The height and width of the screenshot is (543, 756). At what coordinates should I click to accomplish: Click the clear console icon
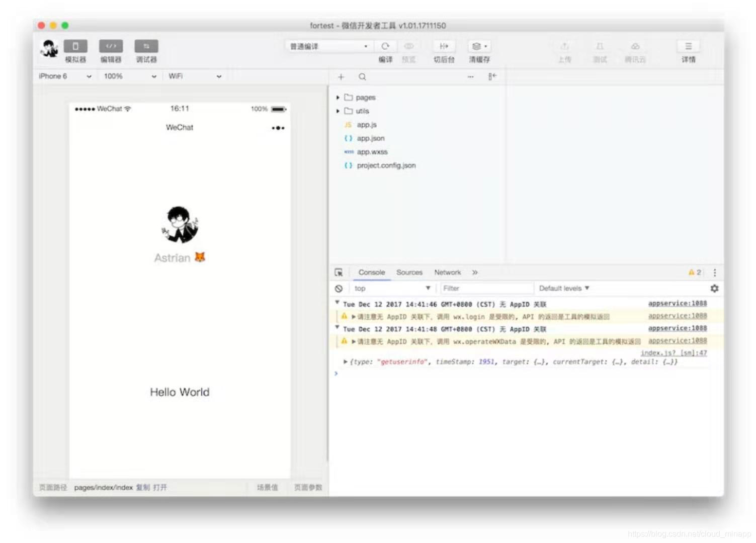click(339, 289)
